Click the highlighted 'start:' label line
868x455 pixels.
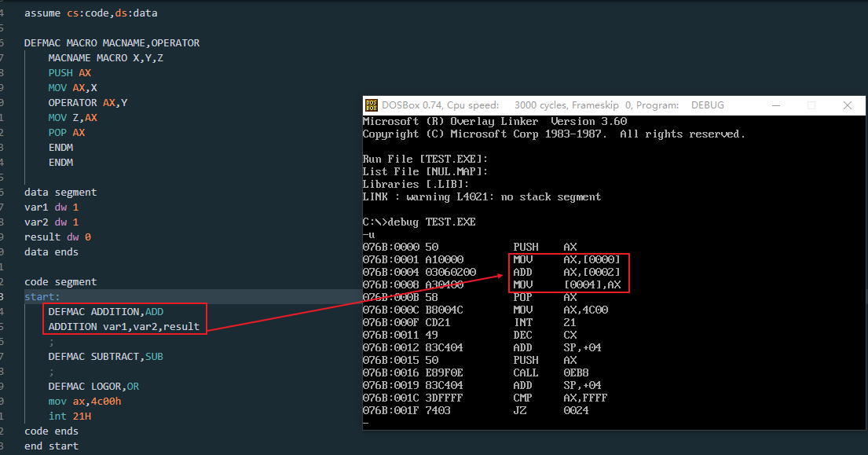[x=42, y=297]
